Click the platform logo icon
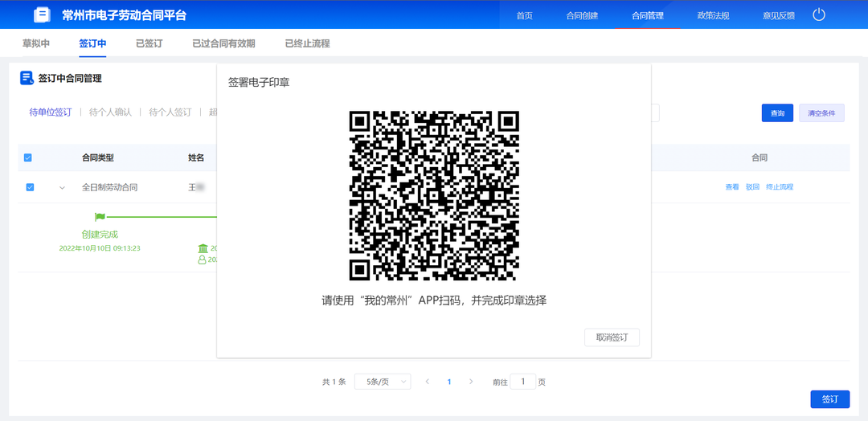 coord(42,15)
